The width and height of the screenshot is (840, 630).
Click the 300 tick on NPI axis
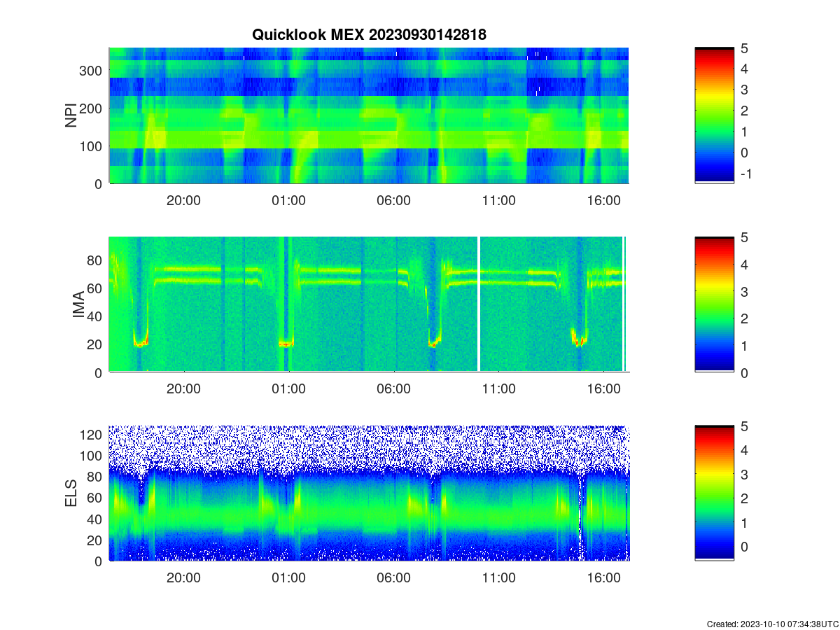[92, 71]
